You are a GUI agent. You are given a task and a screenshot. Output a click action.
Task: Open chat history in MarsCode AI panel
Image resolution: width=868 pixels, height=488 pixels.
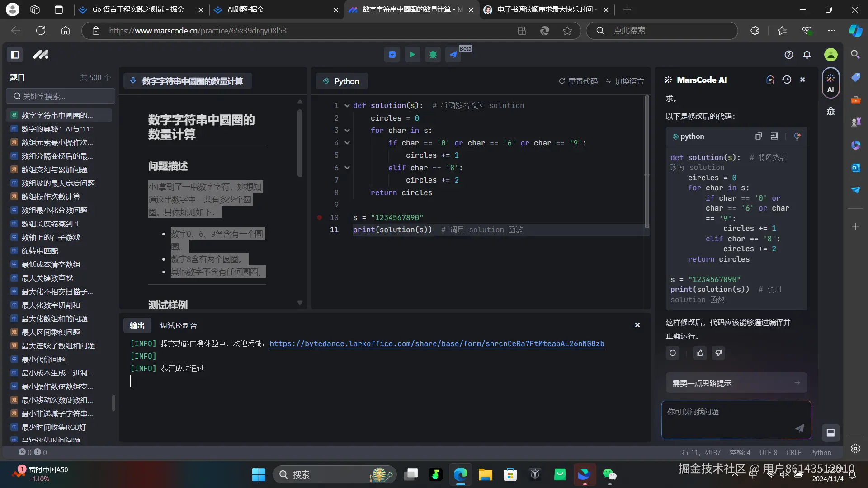click(787, 79)
